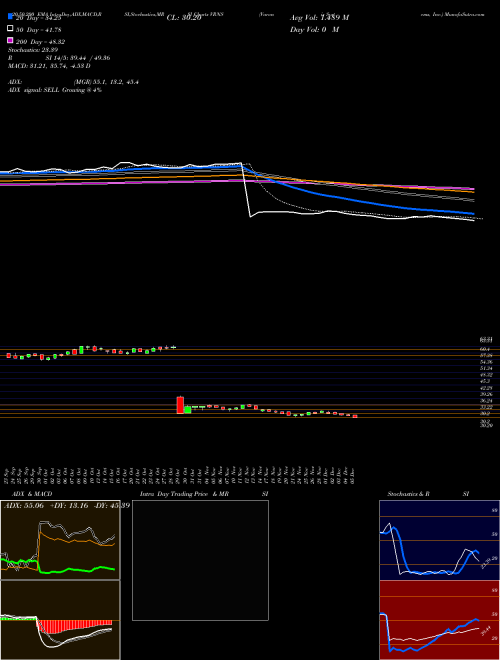Viewport: 500px width, 660px height.
Task: Click the red MACD histogram bars
Action: [x=74, y=626]
